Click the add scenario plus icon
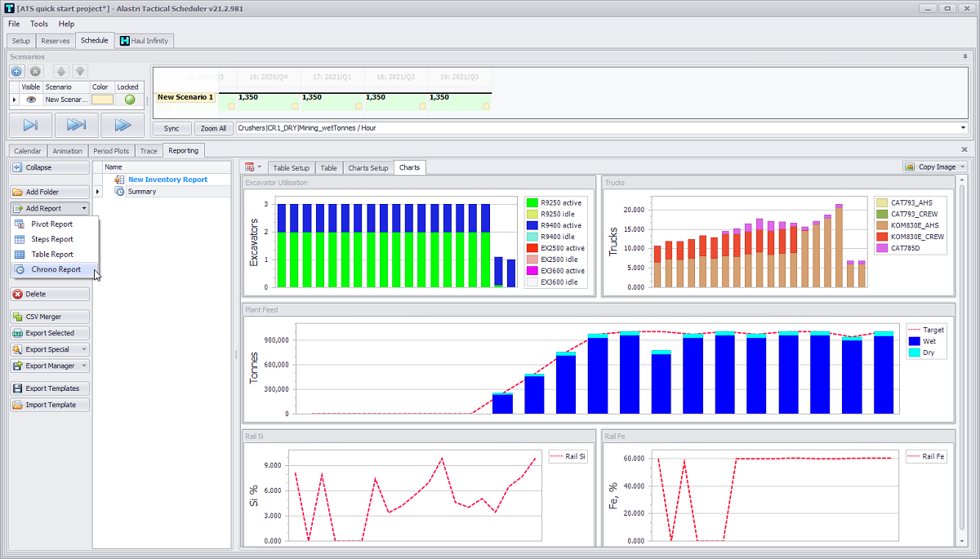 (17, 71)
